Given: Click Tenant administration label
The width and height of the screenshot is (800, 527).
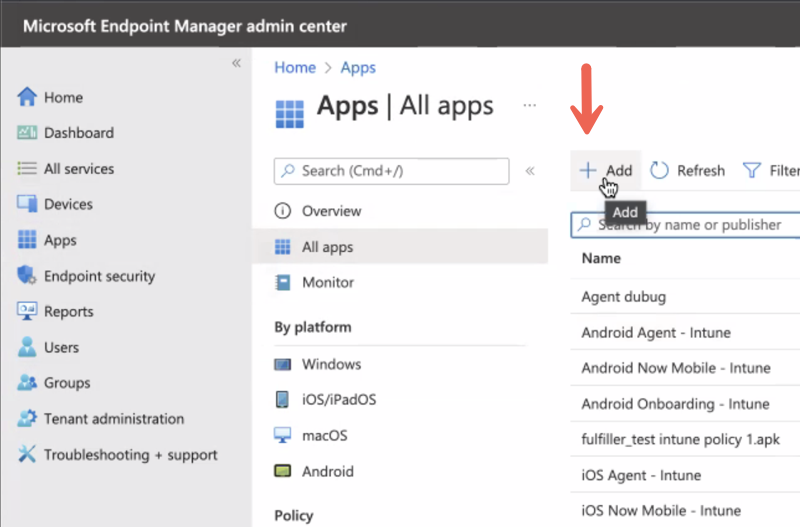Looking at the screenshot, I should pyautogui.click(x=114, y=418).
